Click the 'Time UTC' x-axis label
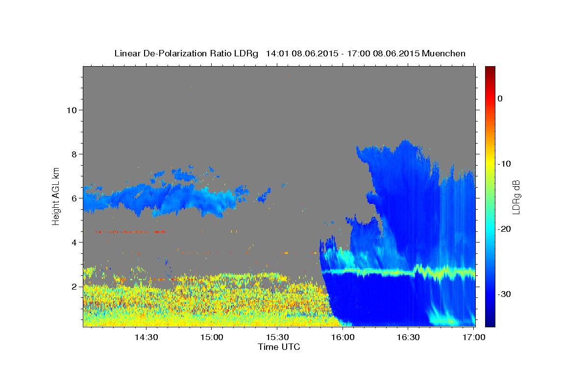 (279, 347)
